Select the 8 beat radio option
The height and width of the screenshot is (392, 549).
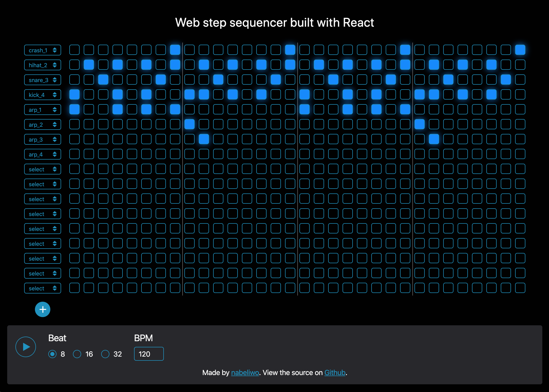point(52,354)
